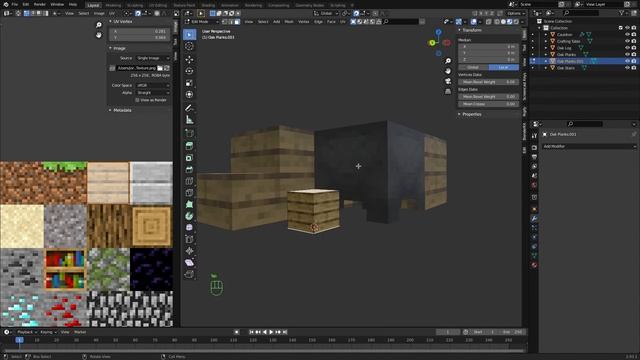Select the Rip Region tool
640x360 pixels.
pyautogui.click(x=189, y=274)
